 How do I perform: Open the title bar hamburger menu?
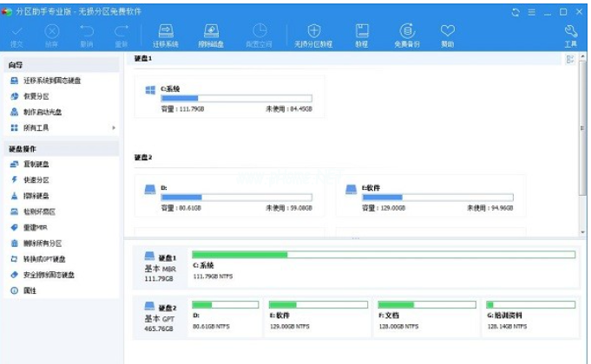(x=531, y=11)
